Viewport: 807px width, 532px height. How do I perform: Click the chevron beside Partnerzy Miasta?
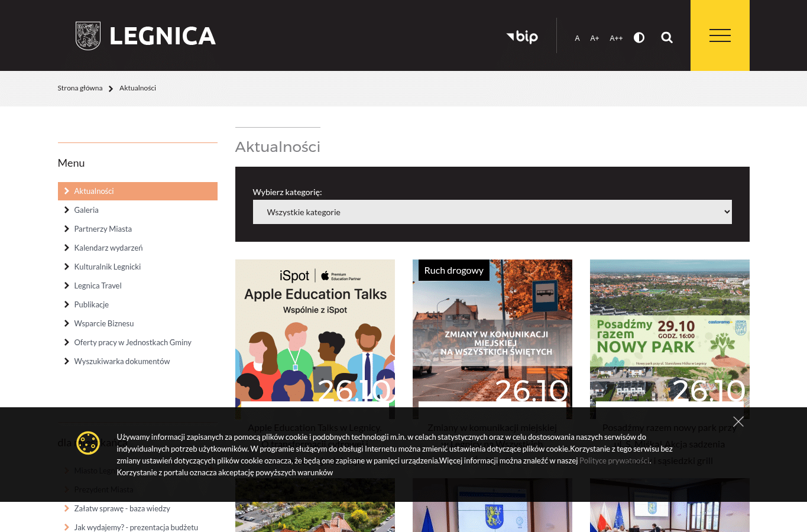coord(67,229)
